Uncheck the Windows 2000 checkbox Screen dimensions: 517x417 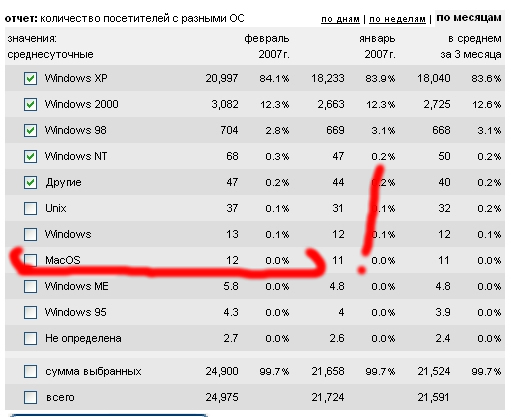coord(30,105)
